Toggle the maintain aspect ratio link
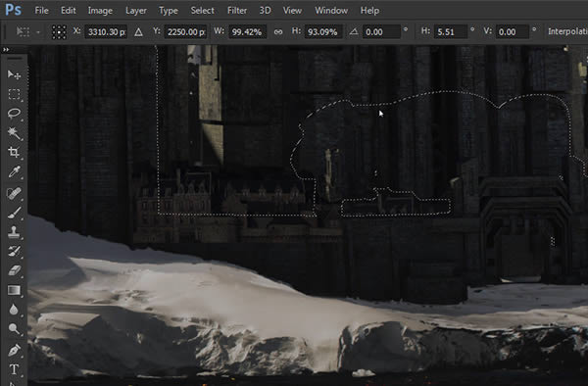This screenshot has height=386, width=588. pos(278,32)
